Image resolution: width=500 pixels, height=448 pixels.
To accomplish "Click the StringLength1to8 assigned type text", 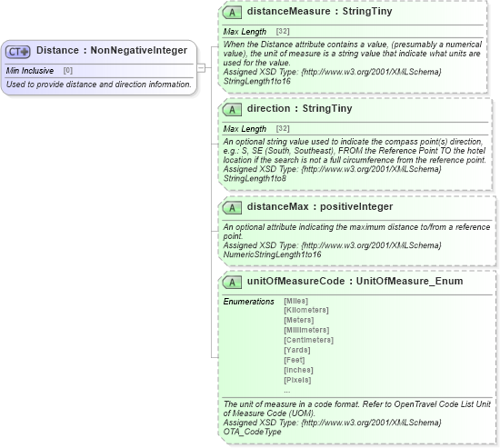I will pyautogui.click(x=255, y=178).
